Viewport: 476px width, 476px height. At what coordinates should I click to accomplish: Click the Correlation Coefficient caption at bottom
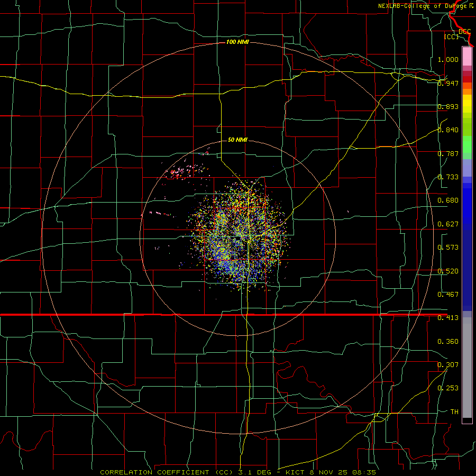[x=238, y=472]
